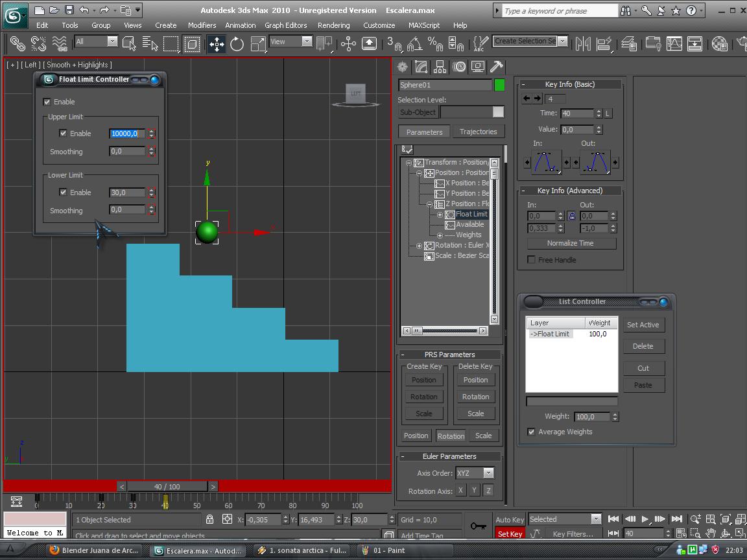Click the Delete Key Rotation button

pyautogui.click(x=475, y=397)
